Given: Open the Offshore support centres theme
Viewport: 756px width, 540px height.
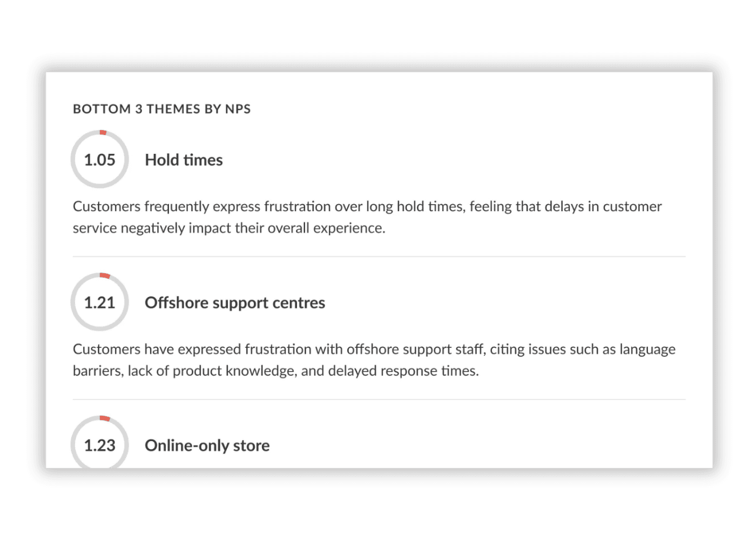Looking at the screenshot, I should click(234, 302).
